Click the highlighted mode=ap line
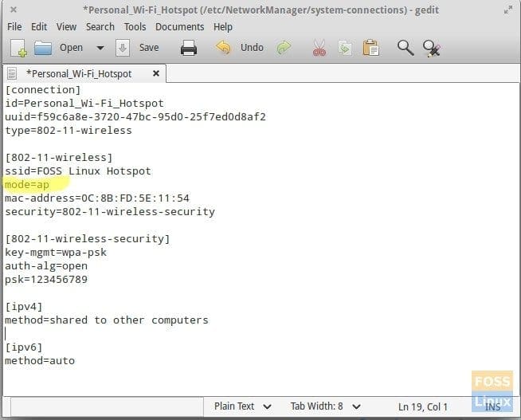Viewport: 521px width, 420px height. point(27,185)
